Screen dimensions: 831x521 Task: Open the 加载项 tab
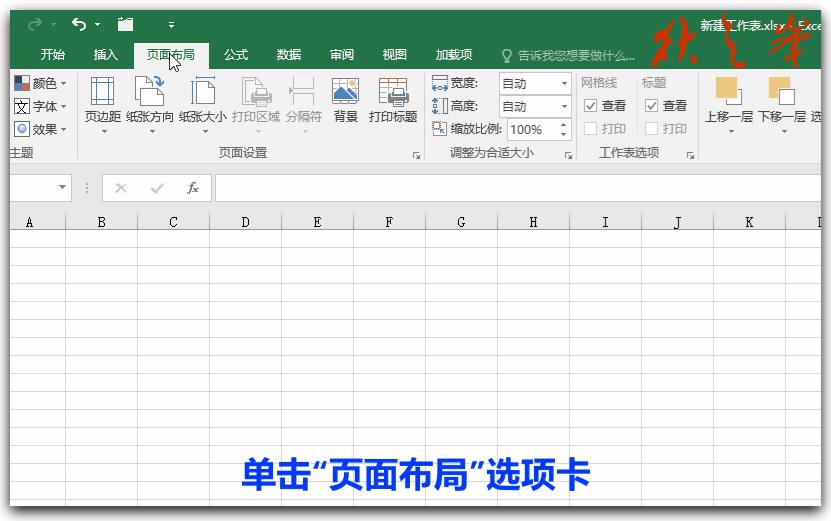pyautogui.click(x=454, y=55)
